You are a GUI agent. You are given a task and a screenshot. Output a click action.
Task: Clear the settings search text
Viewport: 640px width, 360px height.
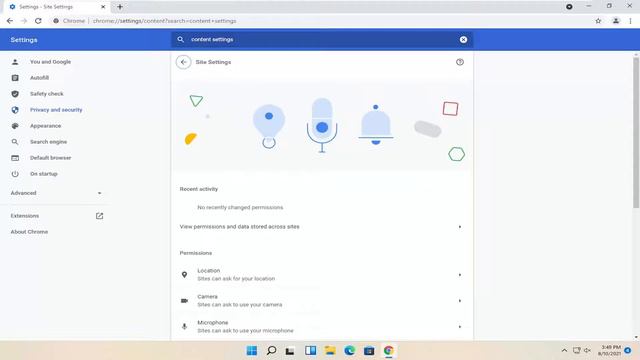tap(463, 40)
